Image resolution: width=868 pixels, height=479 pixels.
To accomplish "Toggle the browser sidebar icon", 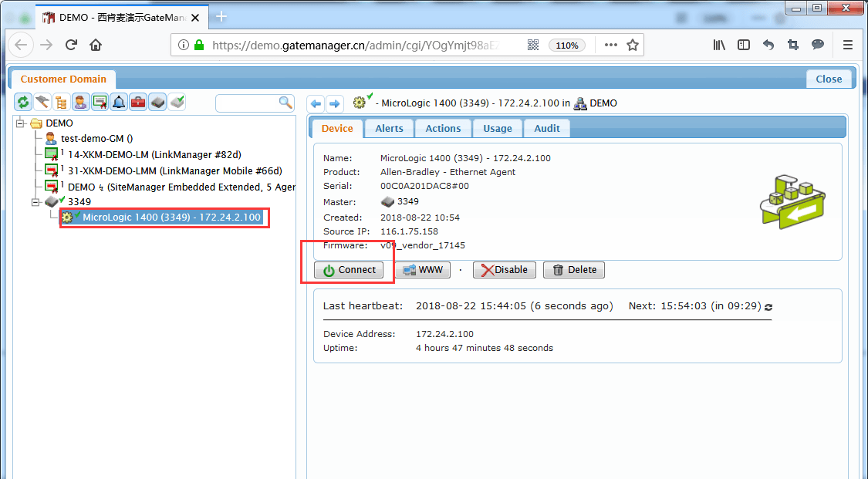I will 744,46.
